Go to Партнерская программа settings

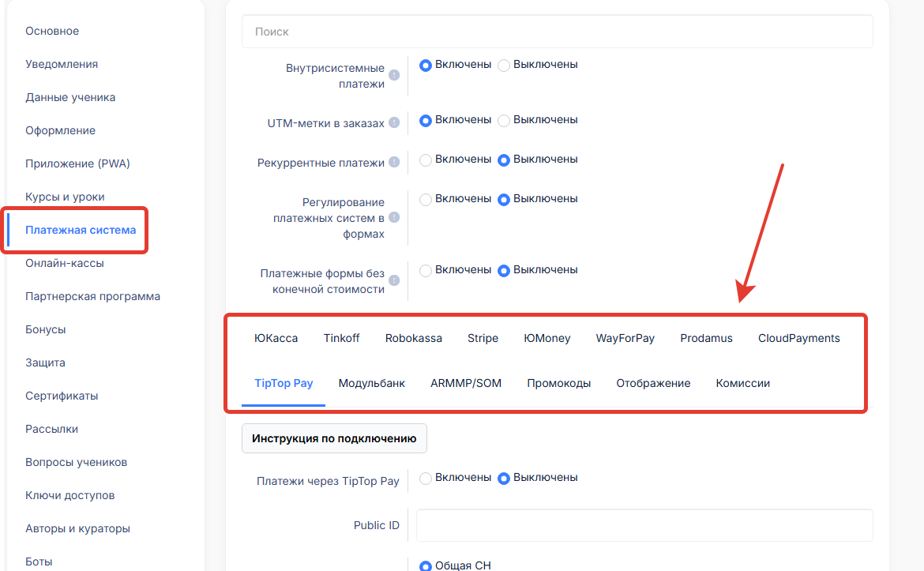pyautogui.click(x=92, y=296)
